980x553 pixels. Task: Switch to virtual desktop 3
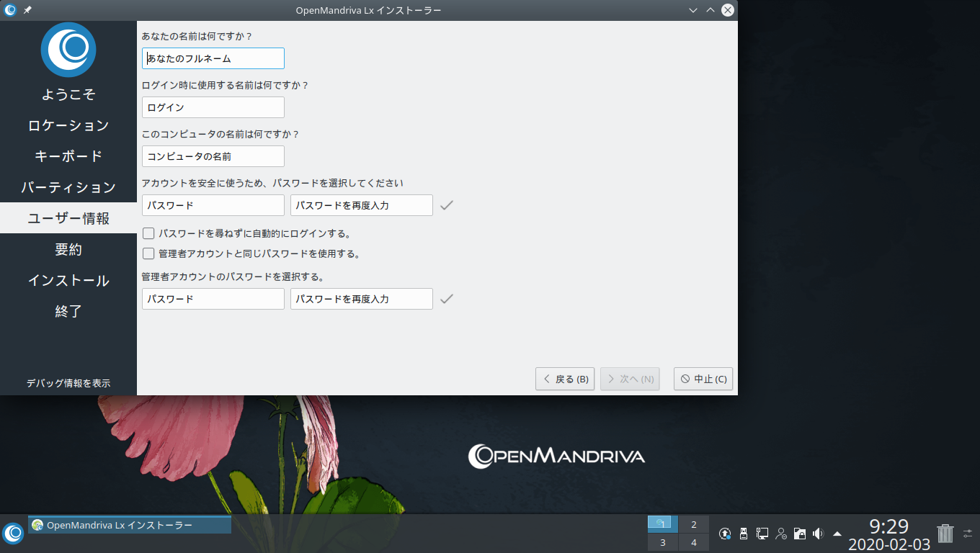662,542
